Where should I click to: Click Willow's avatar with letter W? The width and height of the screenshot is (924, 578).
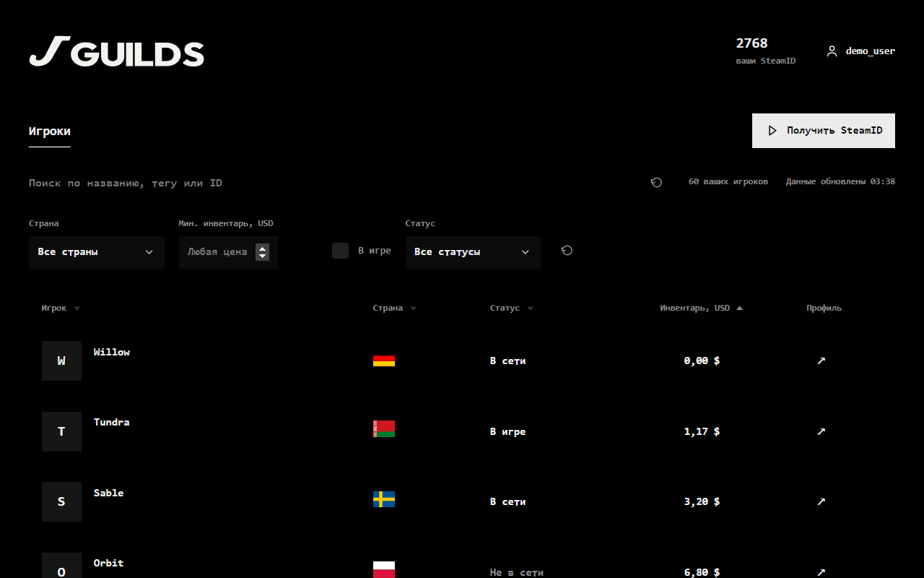[61, 361]
